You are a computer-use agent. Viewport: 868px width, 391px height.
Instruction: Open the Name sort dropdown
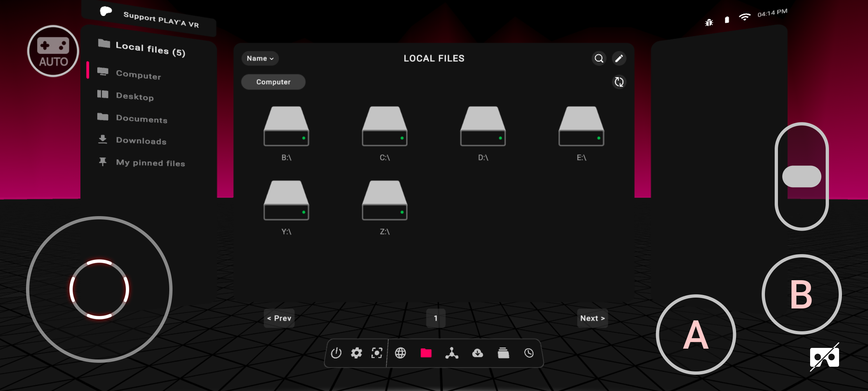[x=260, y=58]
